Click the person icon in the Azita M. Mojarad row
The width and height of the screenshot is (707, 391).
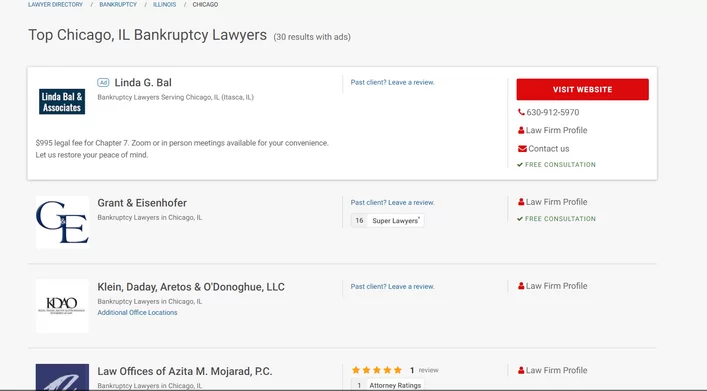pos(521,370)
